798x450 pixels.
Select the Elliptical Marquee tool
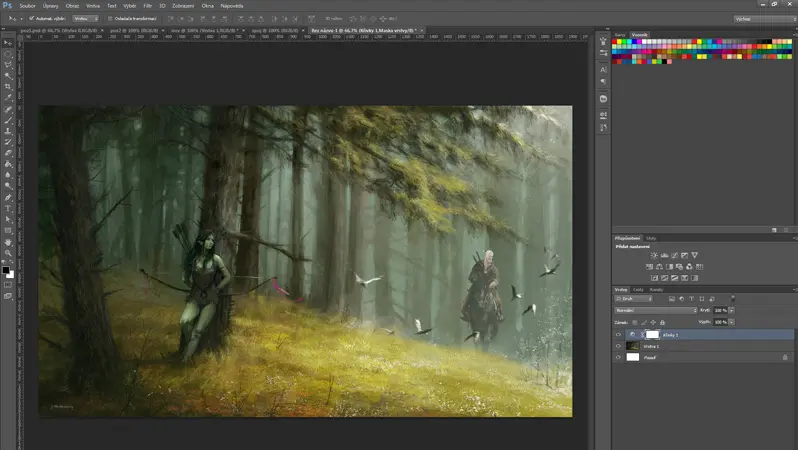point(8,54)
